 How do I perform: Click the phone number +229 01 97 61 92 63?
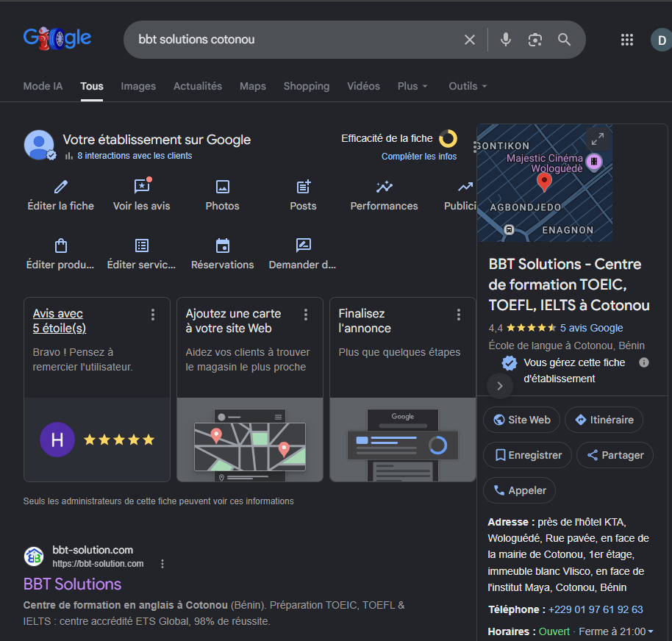click(596, 609)
